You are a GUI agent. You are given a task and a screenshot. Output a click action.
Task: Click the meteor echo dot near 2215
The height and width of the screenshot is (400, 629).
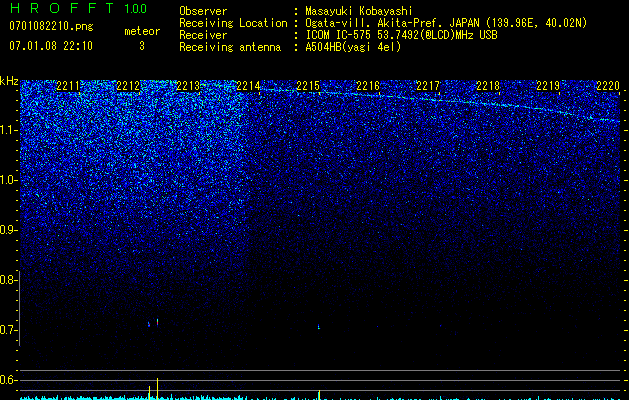click(319, 327)
